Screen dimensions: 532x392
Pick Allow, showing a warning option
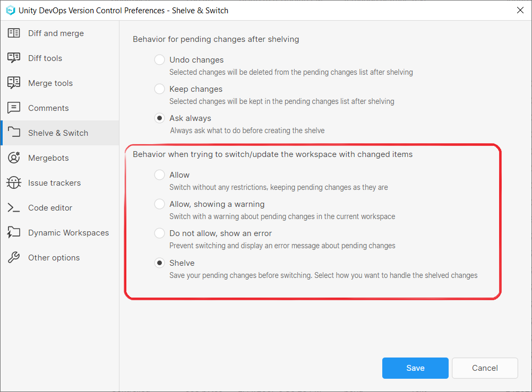point(159,204)
